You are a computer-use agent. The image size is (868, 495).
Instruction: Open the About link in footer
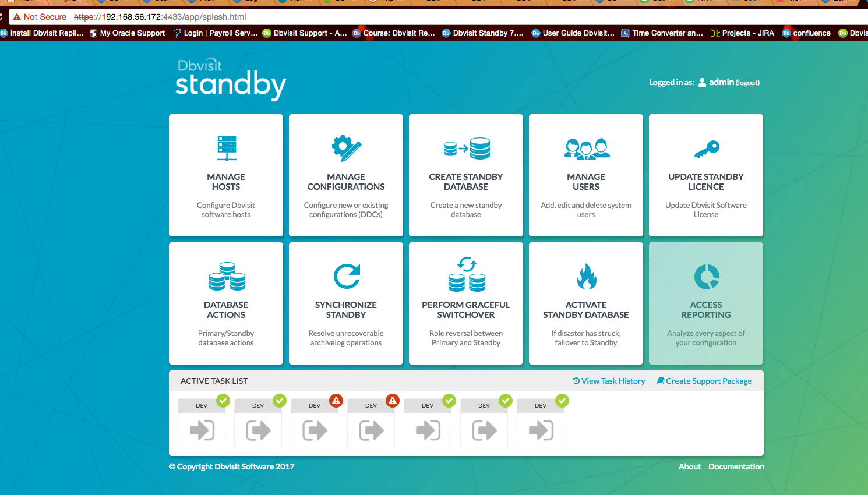pyautogui.click(x=690, y=466)
